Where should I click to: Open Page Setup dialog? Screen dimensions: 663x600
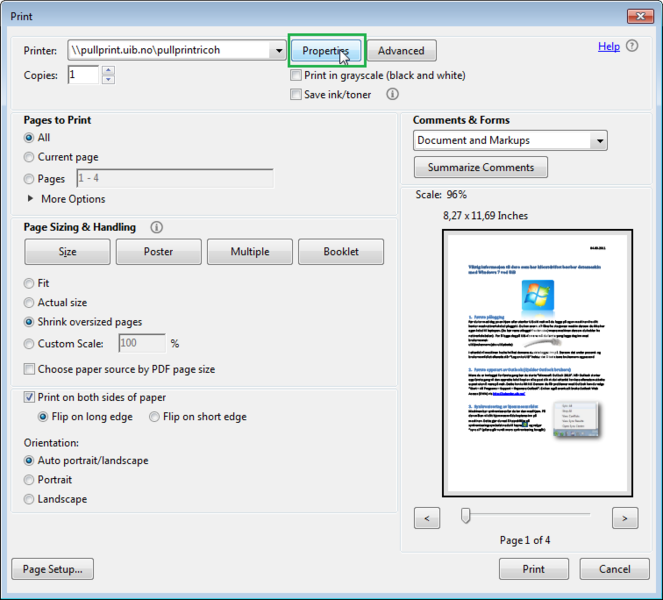pyautogui.click(x=52, y=569)
